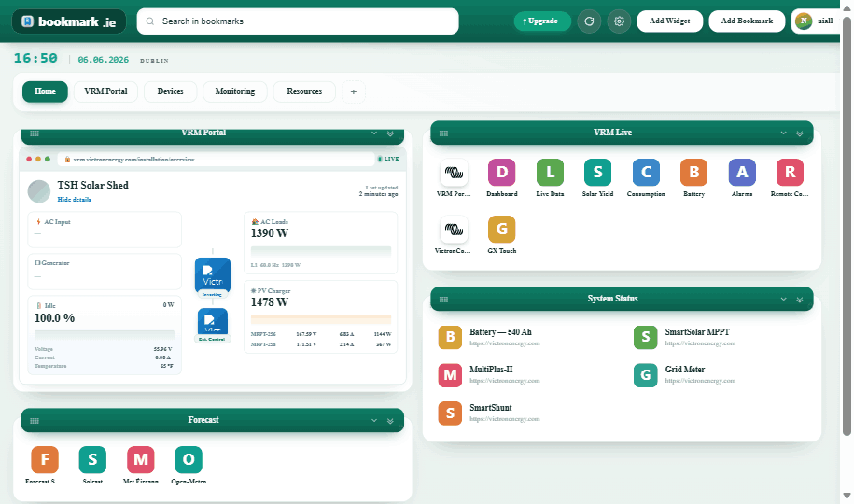This screenshot has width=854, height=504.
Task: Collapse the VRM Live widget
Action: [800, 133]
